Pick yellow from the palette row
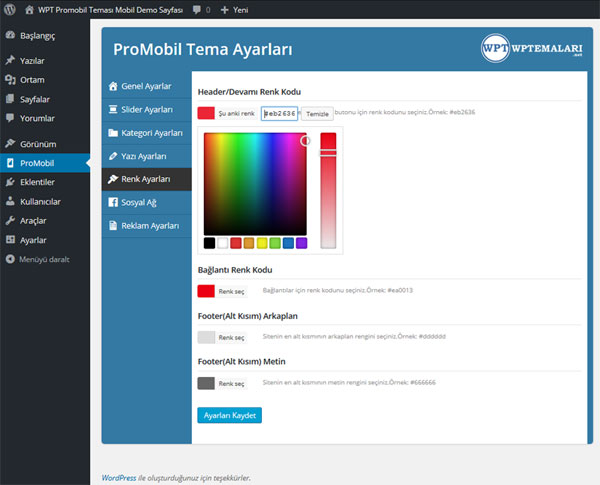This screenshot has width=600, height=485. pos(262,243)
